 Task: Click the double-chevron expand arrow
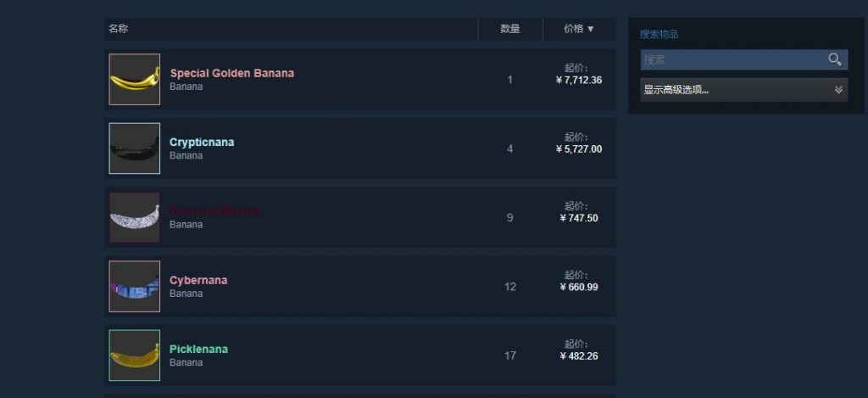838,90
